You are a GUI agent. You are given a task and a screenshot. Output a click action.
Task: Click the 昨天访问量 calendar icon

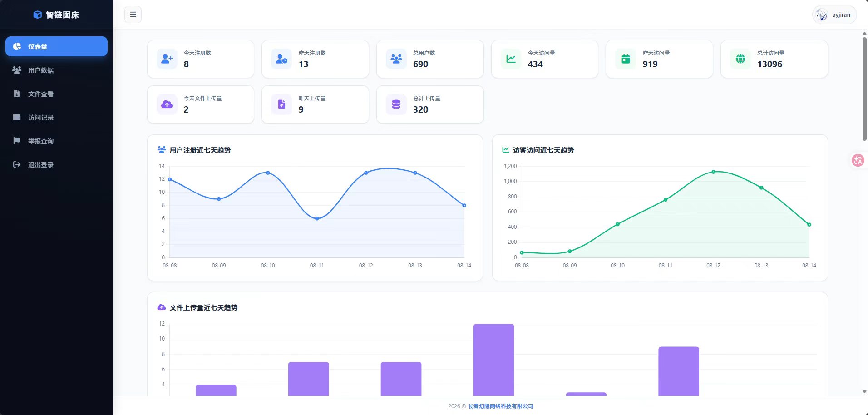626,59
